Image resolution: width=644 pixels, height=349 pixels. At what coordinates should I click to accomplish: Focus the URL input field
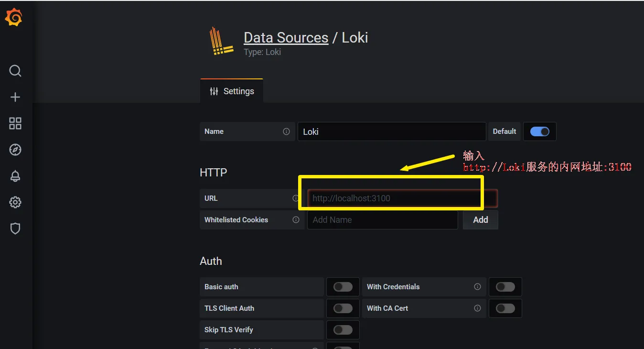point(402,198)
